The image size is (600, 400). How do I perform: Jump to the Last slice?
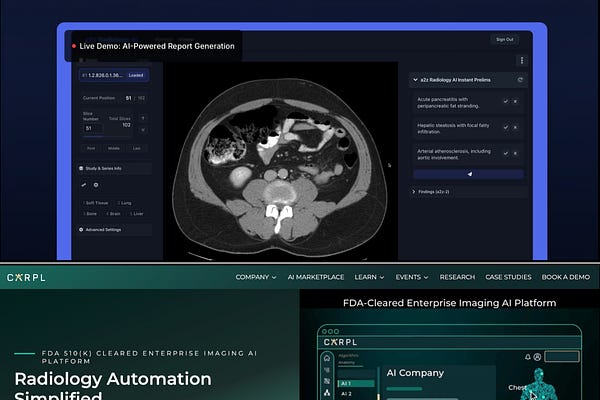pos(137,149)
